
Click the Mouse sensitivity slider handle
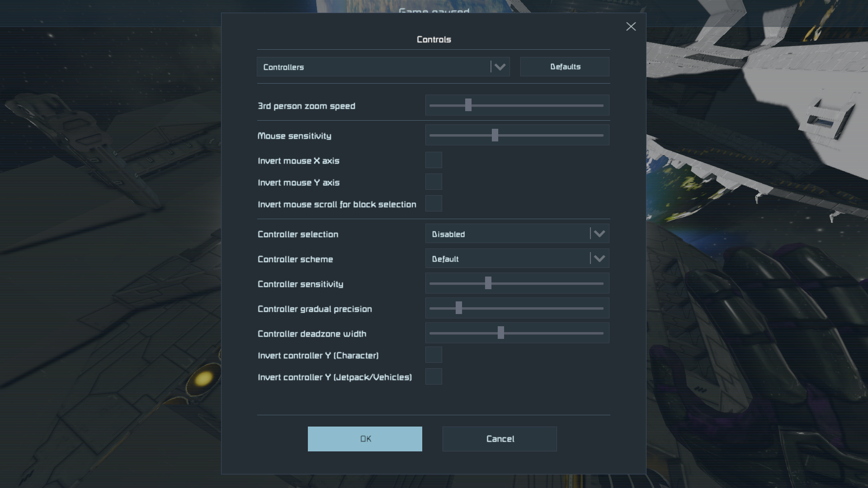coord(495,135)
